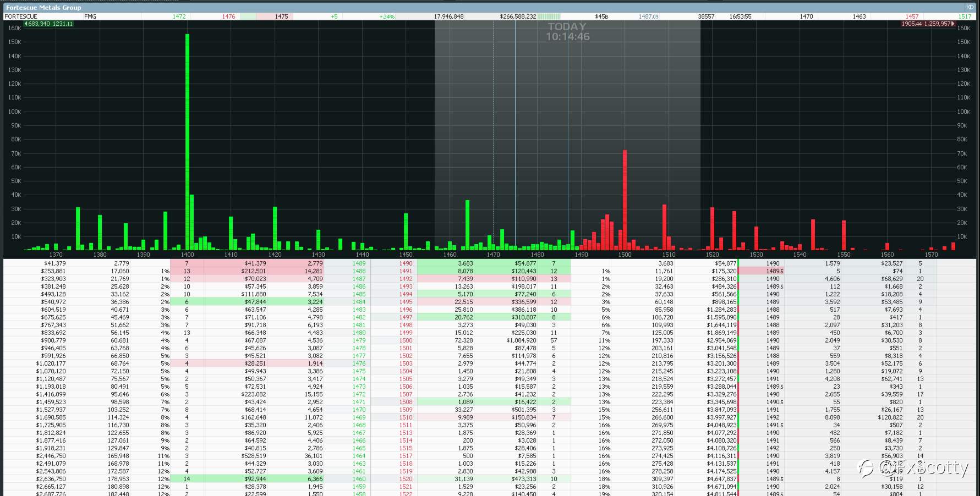Click the red ask price 1476 in the quote row

click(228, 16)
